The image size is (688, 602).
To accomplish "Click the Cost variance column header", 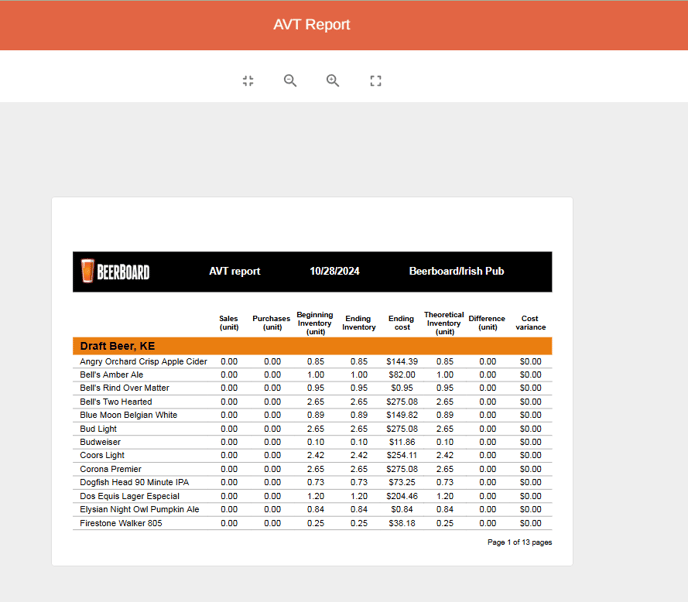I will click(x=530, y=323).
